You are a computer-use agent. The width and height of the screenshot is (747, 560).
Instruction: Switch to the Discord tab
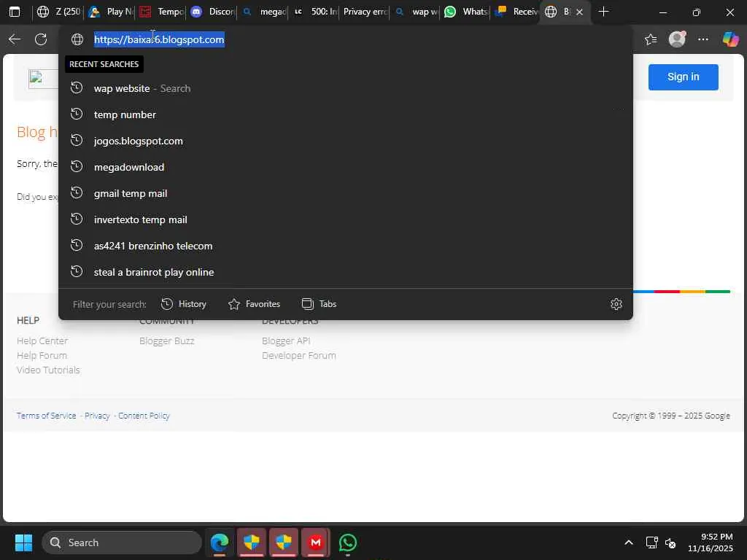coord(212,12)
